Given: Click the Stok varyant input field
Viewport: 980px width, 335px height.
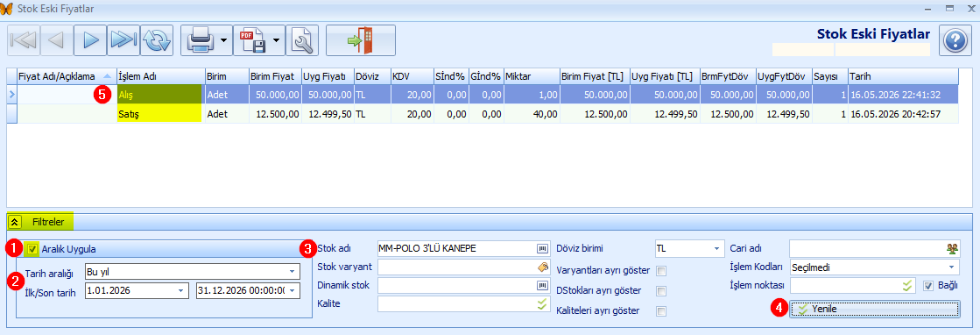Looking at the screenshot, I should (x=456, y=267).
